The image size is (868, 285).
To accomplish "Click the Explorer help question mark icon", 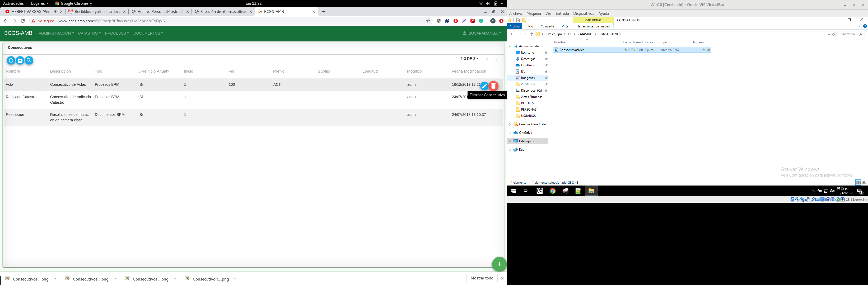I will [865, 26].
